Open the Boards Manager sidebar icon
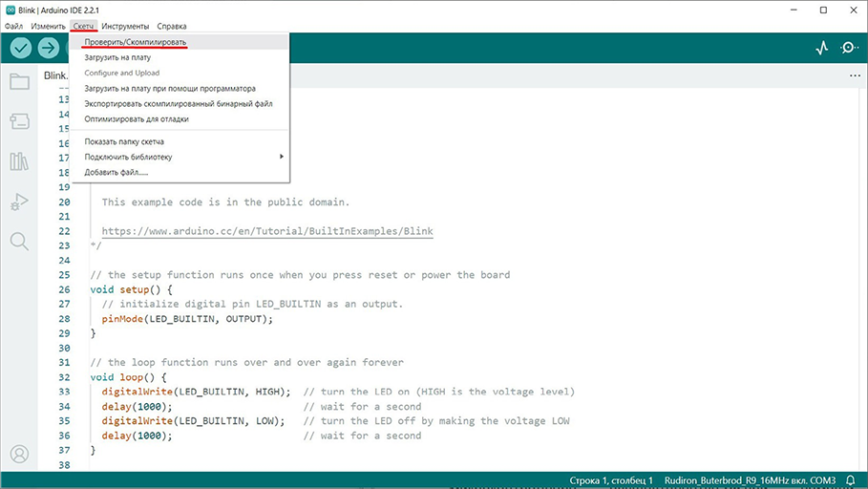868x489 pixels. point(19,121)
